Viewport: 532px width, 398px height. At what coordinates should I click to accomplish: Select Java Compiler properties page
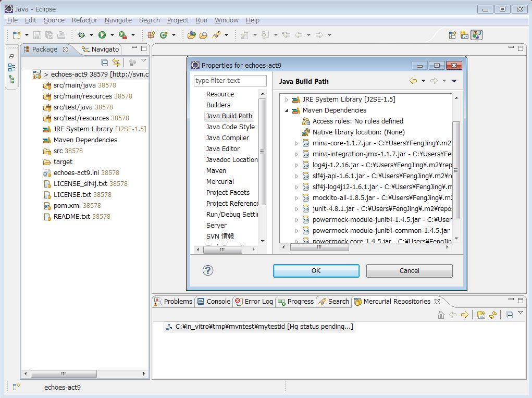coord(228,138)
